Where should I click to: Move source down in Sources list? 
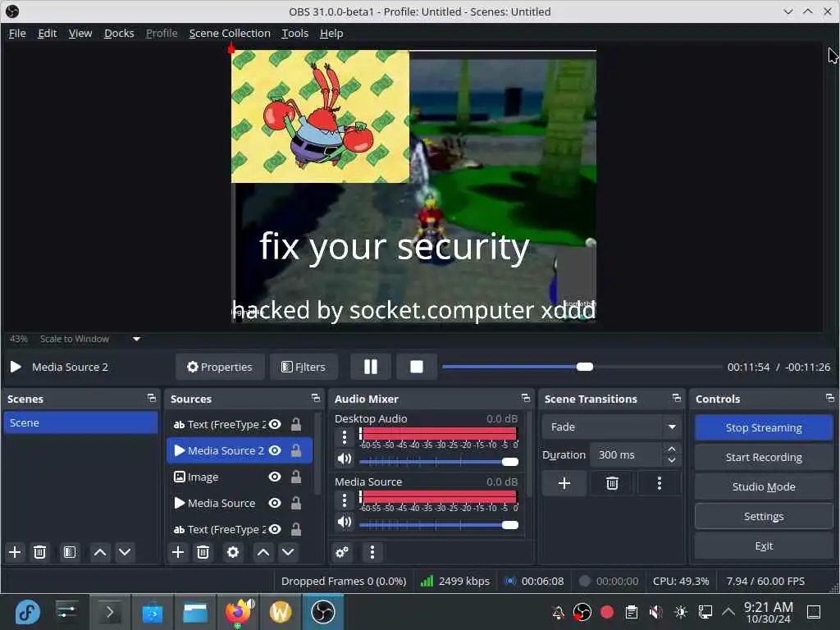coord(288,552)
